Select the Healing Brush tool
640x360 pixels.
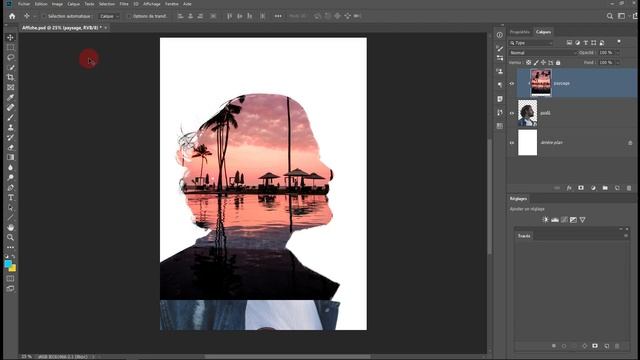click(x=11, y=107)
